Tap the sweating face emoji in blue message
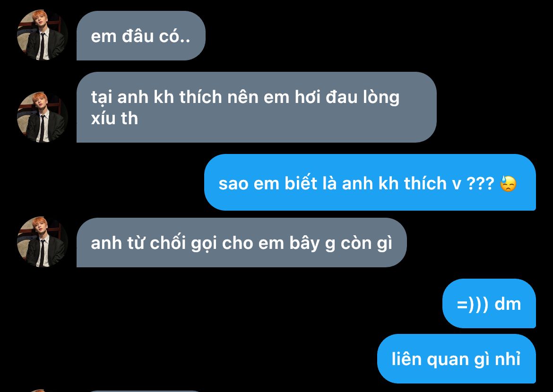This screenshot has height=392, width=553. pos(508,184)
